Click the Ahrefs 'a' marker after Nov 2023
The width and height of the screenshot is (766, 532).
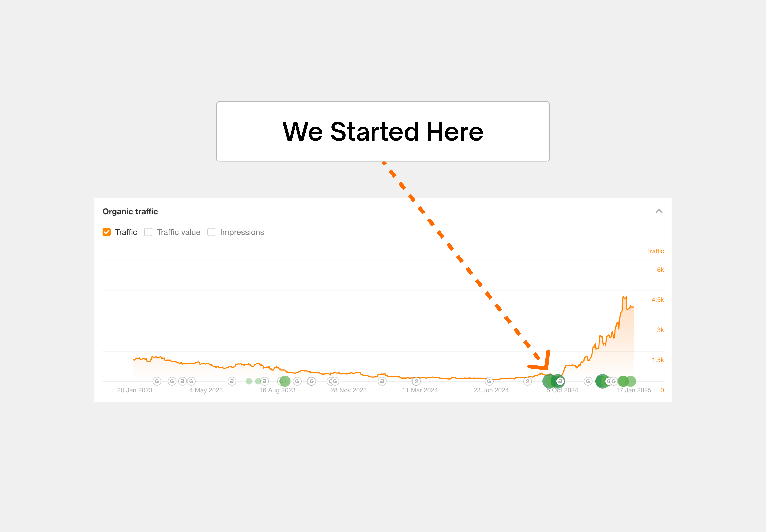point(382,381)
